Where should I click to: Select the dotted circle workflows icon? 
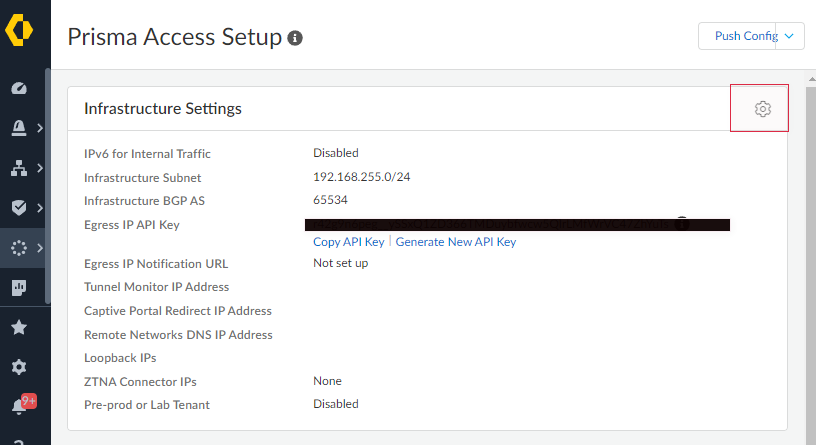click(18, 248)
